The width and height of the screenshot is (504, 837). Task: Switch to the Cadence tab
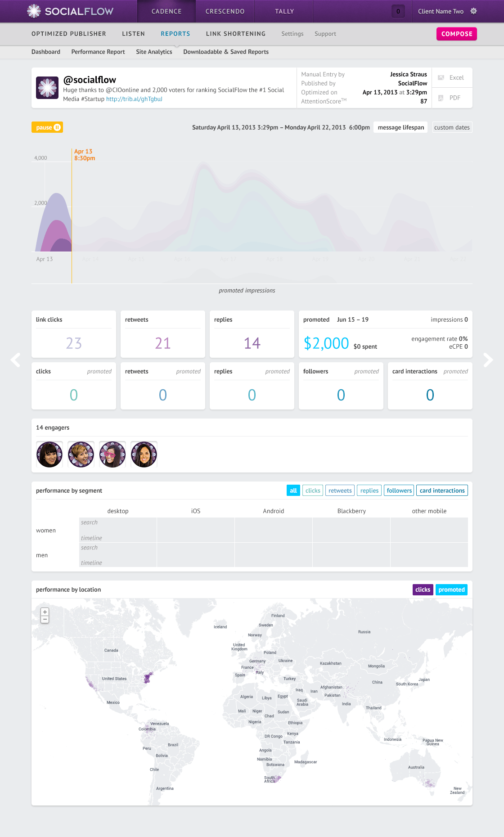[x=166, y=11]
